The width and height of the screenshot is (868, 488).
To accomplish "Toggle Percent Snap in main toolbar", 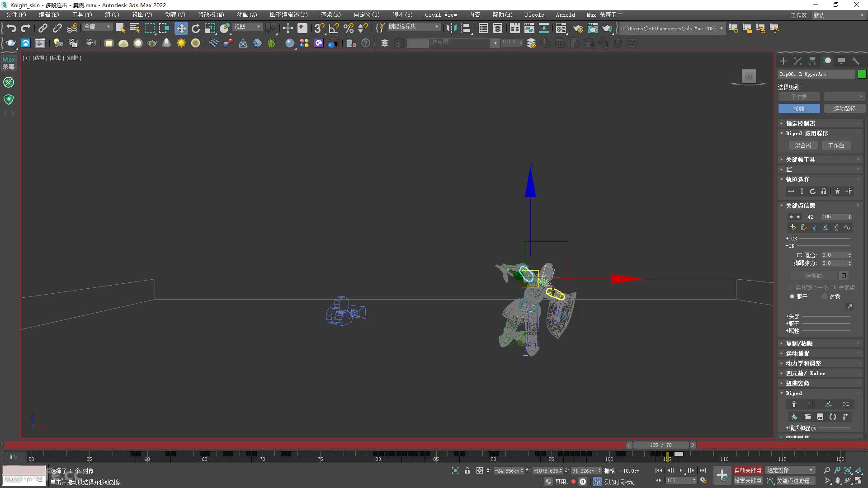I will click(349, 28).
